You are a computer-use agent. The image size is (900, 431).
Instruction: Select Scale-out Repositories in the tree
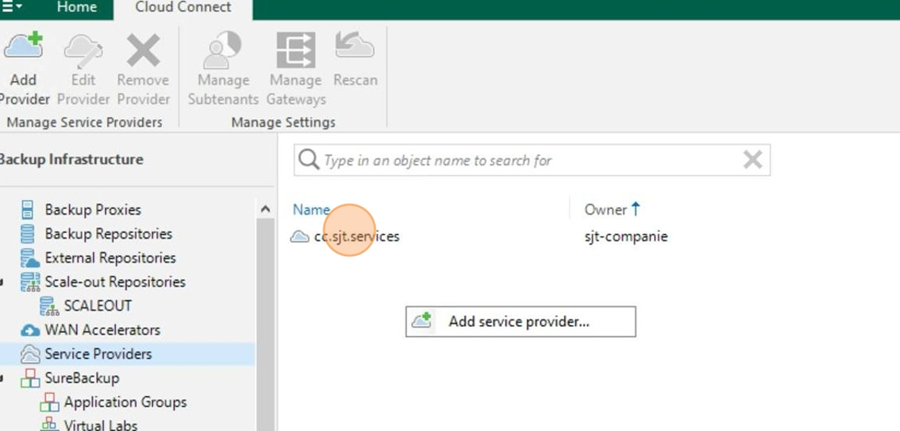[115, 282]
